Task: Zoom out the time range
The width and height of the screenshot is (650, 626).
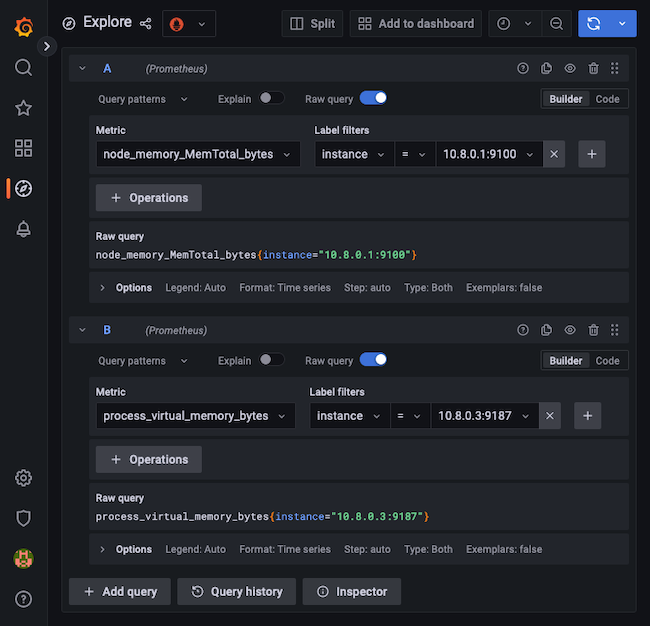Action: pos(557,24)
